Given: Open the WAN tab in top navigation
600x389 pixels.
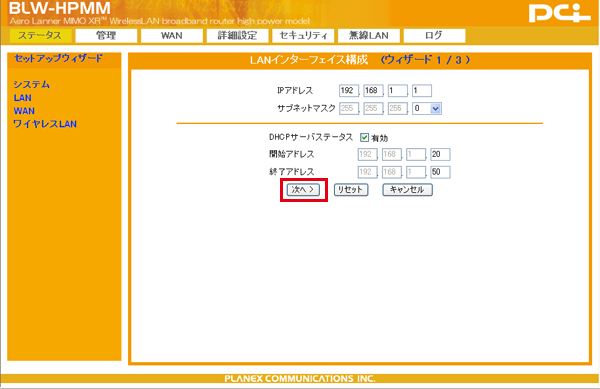Looking at the screenshot, I should click(171, 36).
